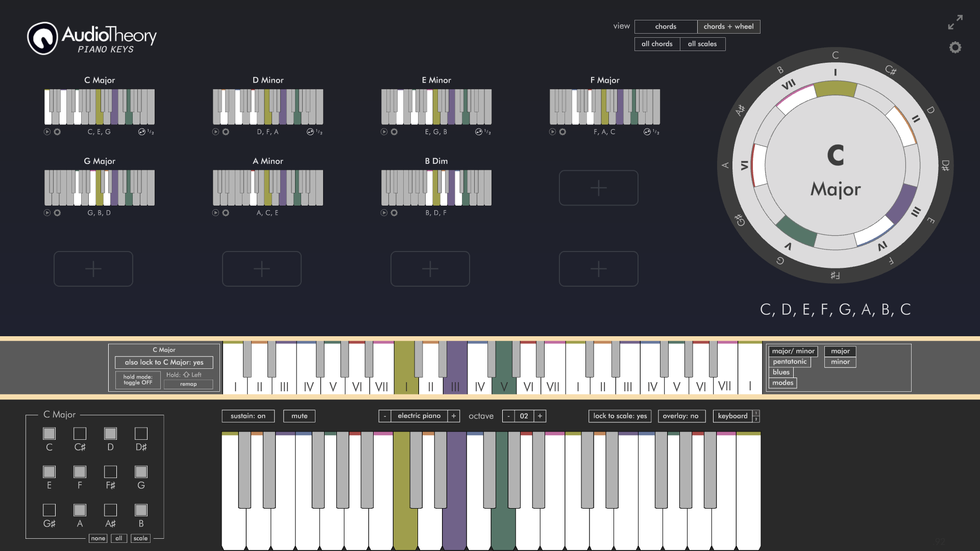Open settings gear for A Minor chord
Viewport: 980px width, 551px height.
[x=226, y=213]
